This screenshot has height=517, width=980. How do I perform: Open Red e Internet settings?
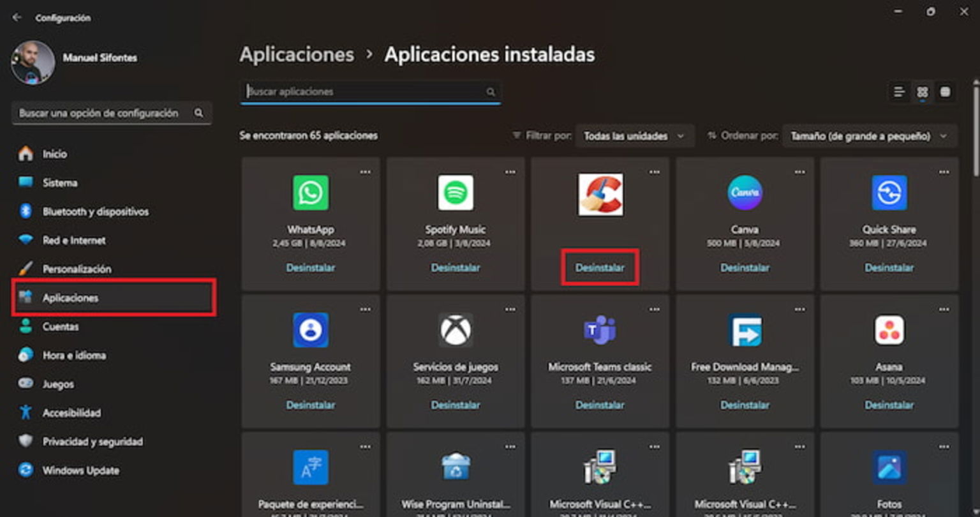113,240
